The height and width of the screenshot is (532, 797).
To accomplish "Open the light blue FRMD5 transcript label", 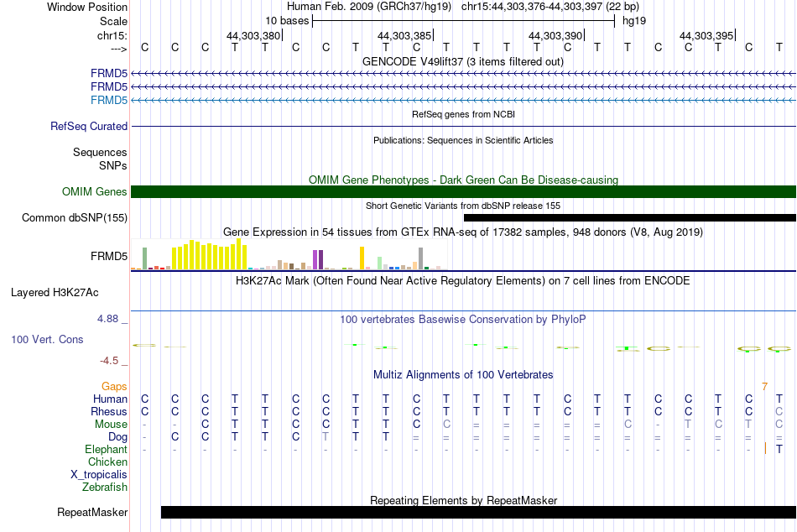I will [x=109, y=100].
